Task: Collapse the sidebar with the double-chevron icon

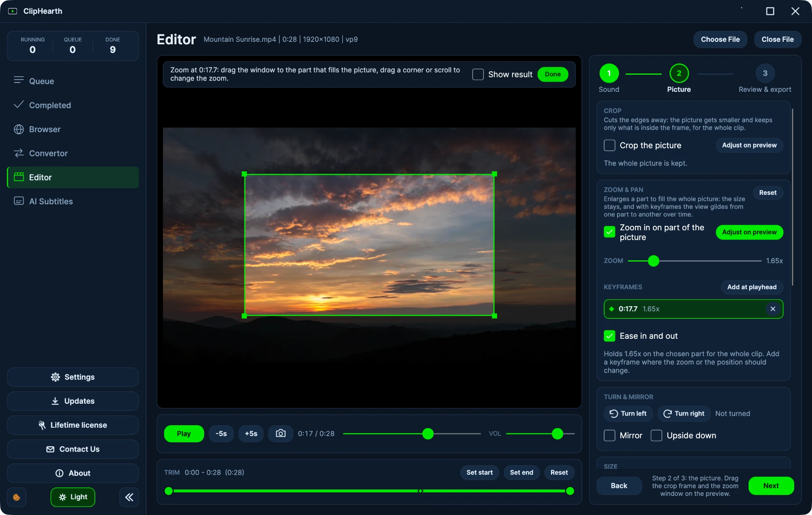Action: [x=129, y=497]
